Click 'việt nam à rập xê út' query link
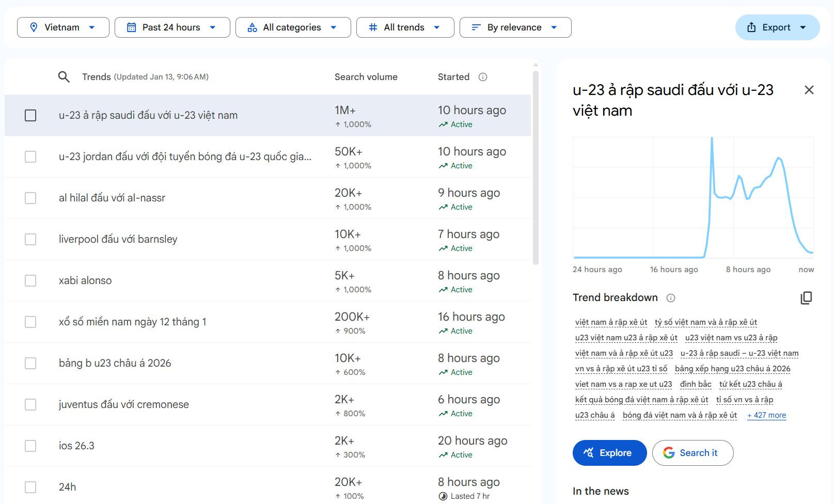Screen dimensions: 834x504 click(611, 322)
